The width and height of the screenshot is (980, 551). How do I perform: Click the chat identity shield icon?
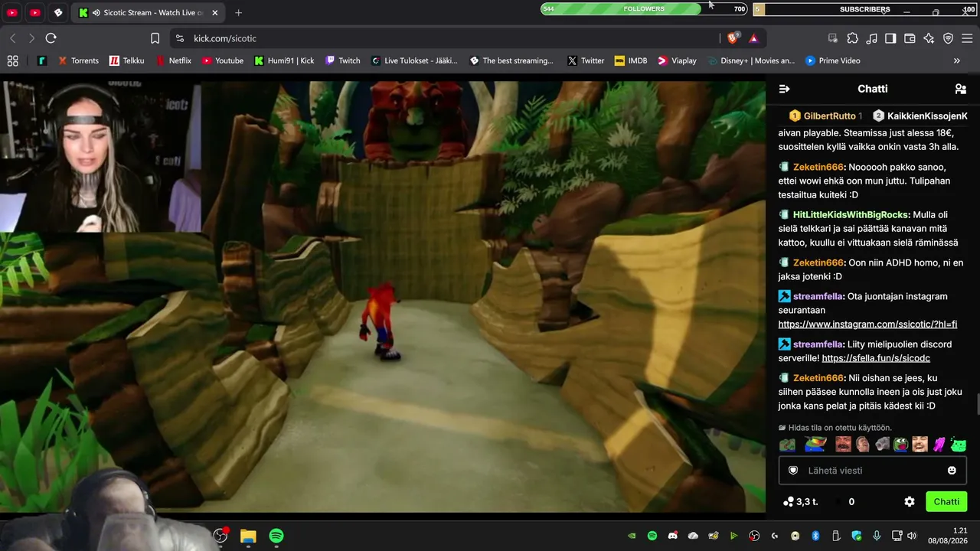point(793,471)
